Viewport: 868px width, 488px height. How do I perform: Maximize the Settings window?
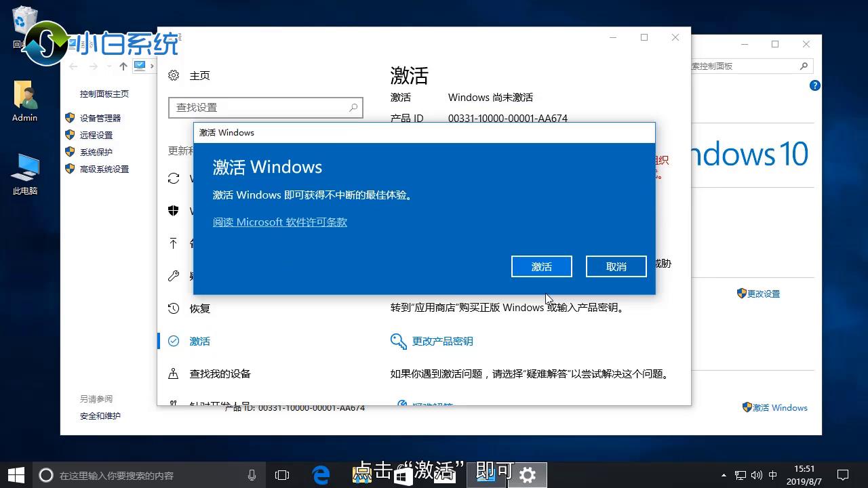[644, 37]
